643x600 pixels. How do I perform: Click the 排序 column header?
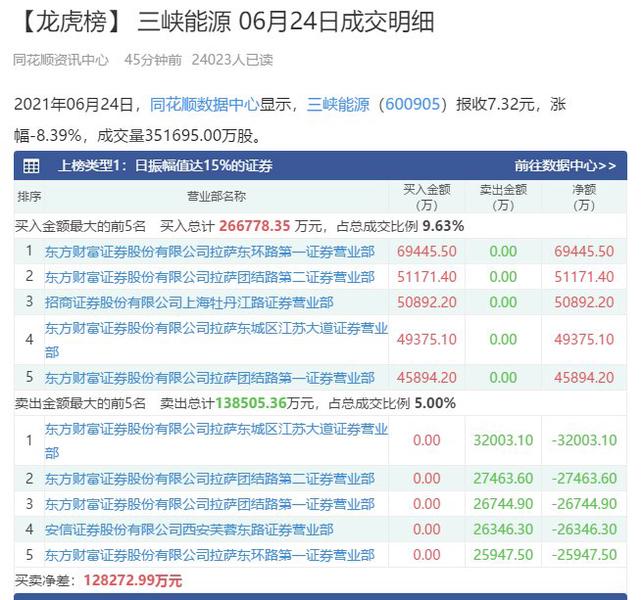click(x=29, y=196)
